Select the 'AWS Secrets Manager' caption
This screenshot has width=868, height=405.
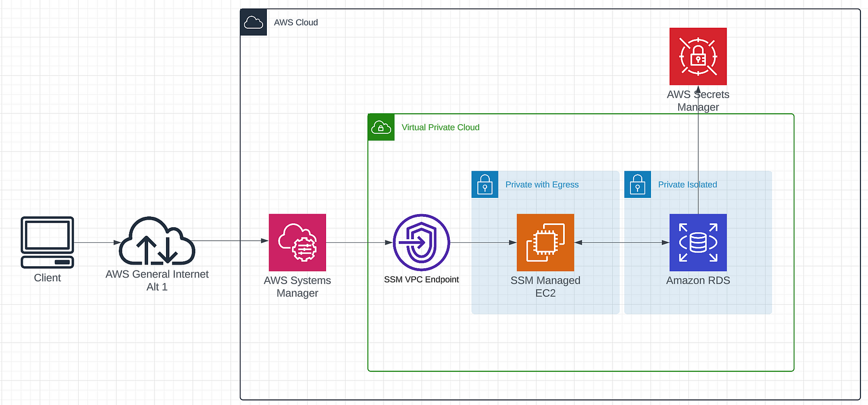pyautogui.click(x=698, y=100)
